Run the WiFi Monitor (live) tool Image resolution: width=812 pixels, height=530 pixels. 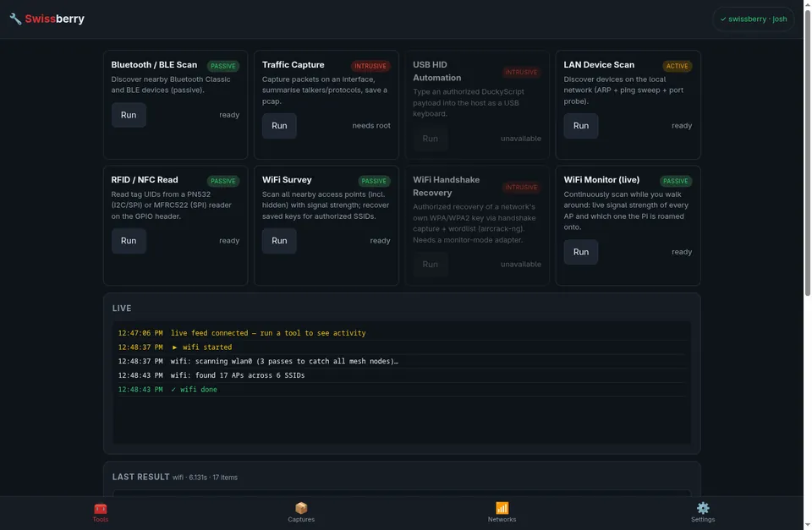tap(580, 252)
